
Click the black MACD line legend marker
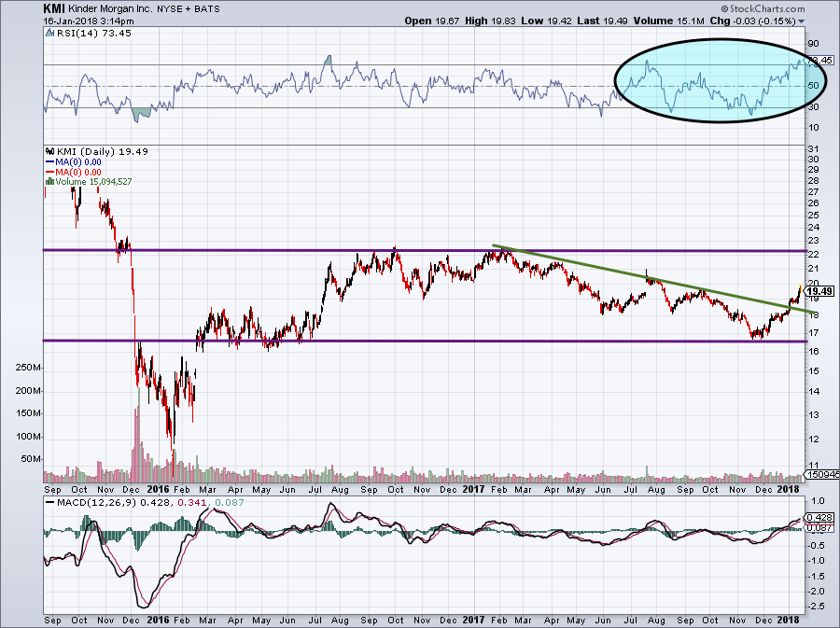click(50, 503)
